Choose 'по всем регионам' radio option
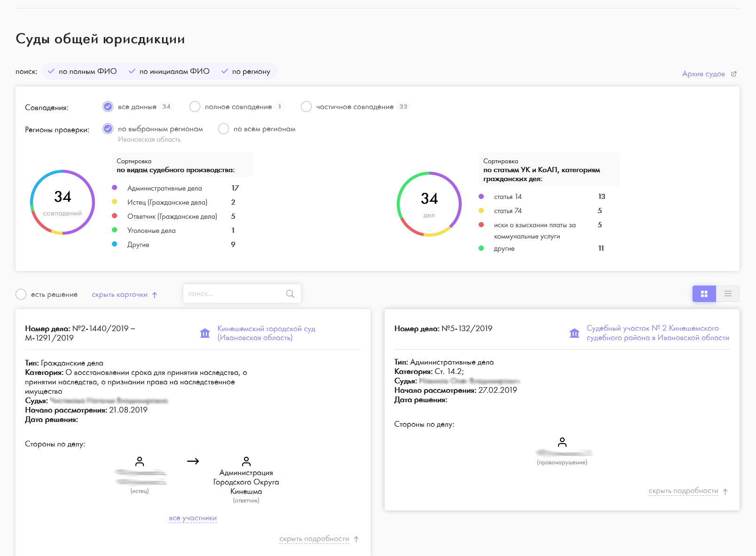The height and width of the screenshot is (556, 756). [x=223, y=129]
